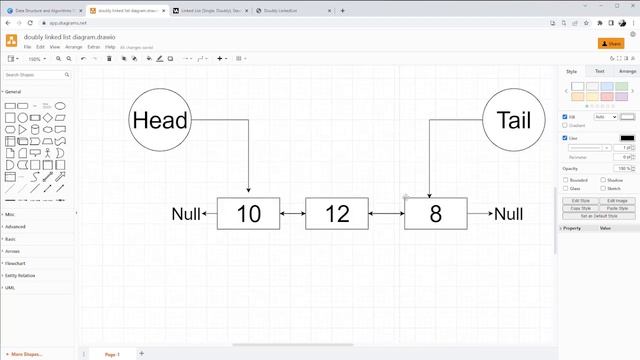This screenshot has width=640, height=360.
Task: Expand the Flowchart shapes section
Action: (x=14, y=263)
